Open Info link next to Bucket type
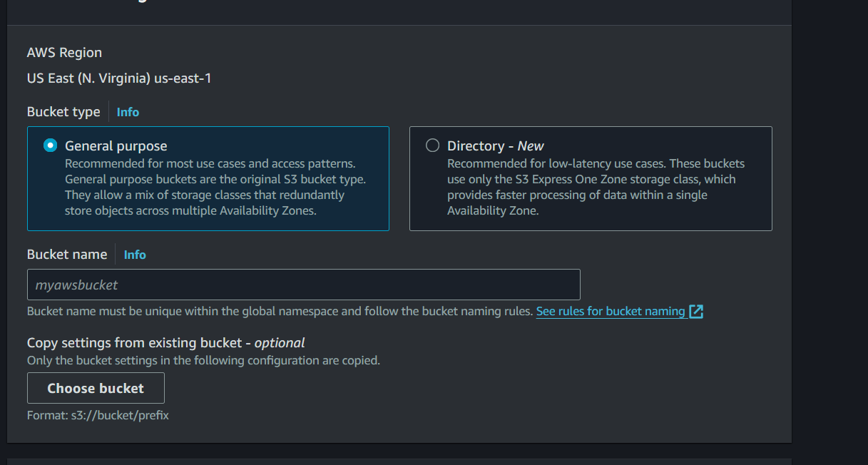The height and width of the screenshot is (465, 868). [128, 112]
